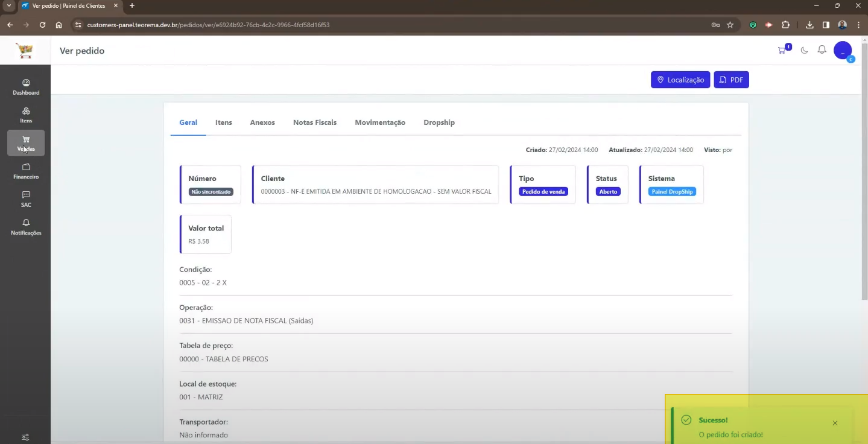Switch to the Dropship tab
The image size is (868, 444).
pyautogui.click(x=439, y=122)
